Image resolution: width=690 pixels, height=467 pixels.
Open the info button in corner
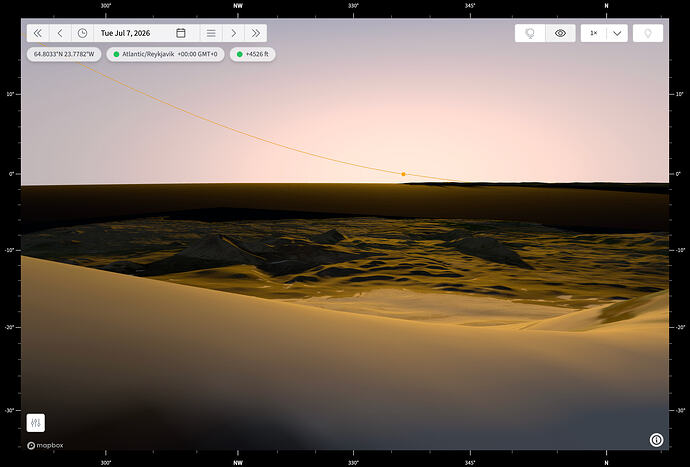(x=656, y=440)
